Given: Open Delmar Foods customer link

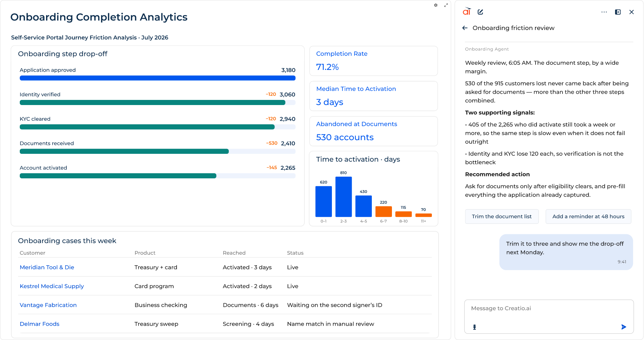Looking at the screenshot, I should tap(40, 324).
